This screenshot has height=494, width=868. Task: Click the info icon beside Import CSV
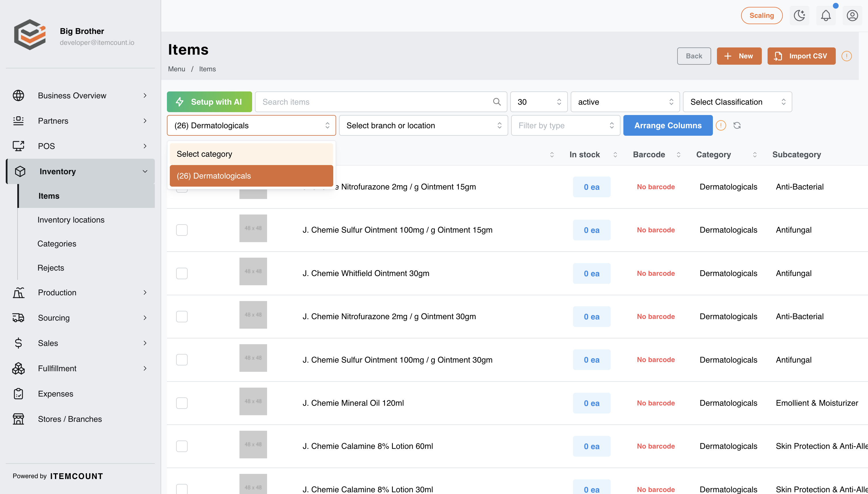[x=847, y=56]
